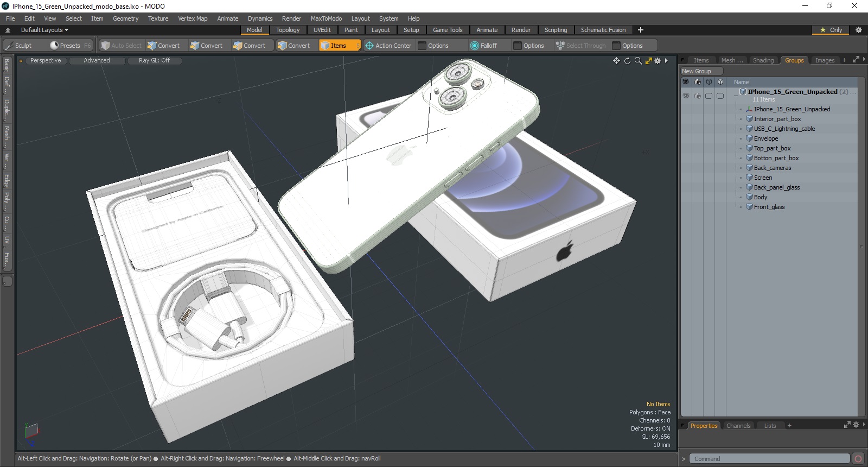The height and width of the screenshot is (467, 868).
Task: Click the viewport pan icon
Action: [616, 61]
